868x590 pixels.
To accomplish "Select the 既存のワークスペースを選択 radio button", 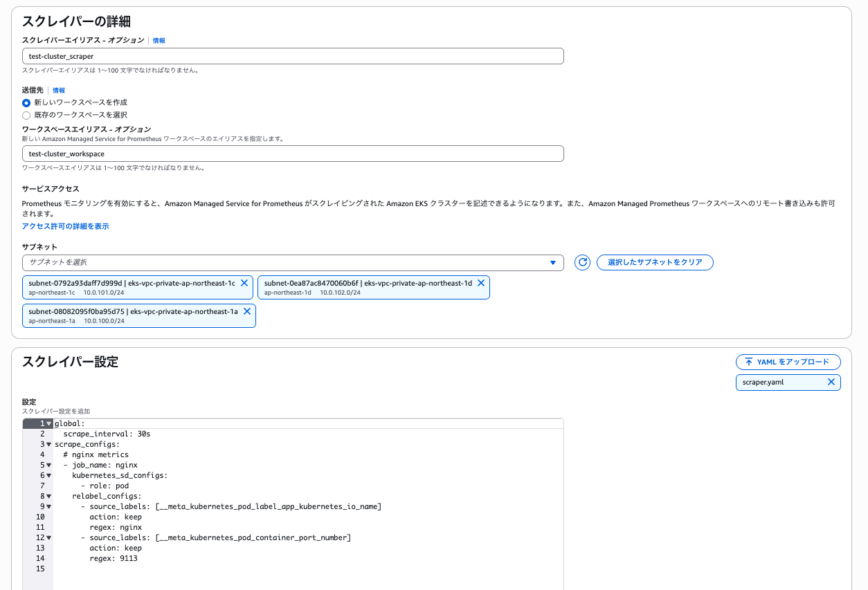I will tap(26, 115).
